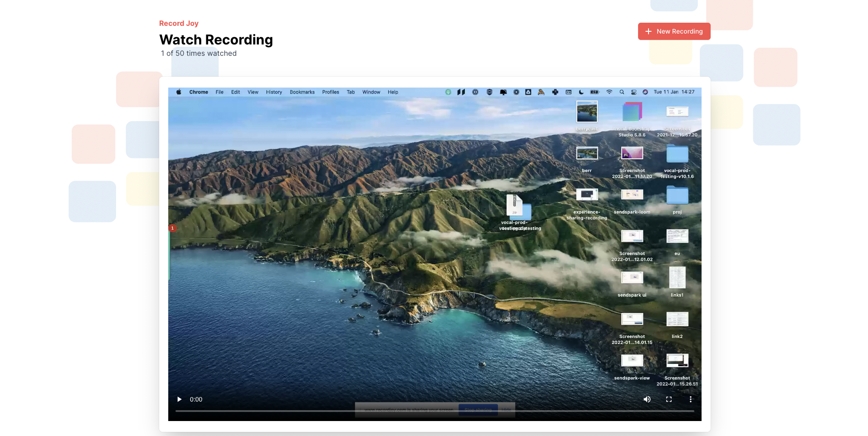Viewport: 868px width, 436px height.
Task: Click the moon Do Not Disturb icon
Action: tap(581, 92)
